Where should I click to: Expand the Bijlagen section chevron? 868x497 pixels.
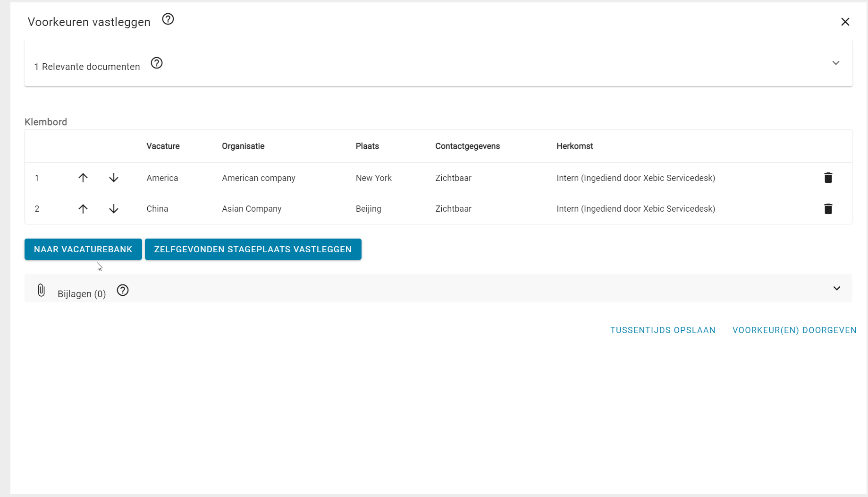pos(836,288)
